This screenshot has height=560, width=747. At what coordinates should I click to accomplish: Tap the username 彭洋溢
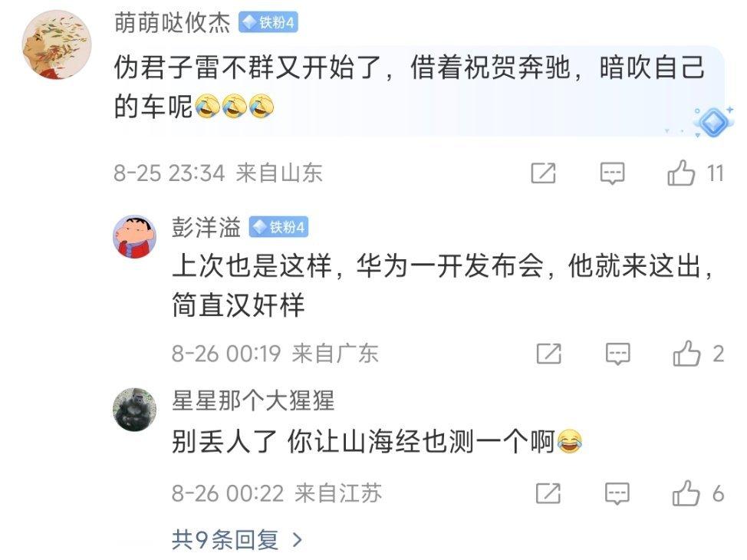206,227
